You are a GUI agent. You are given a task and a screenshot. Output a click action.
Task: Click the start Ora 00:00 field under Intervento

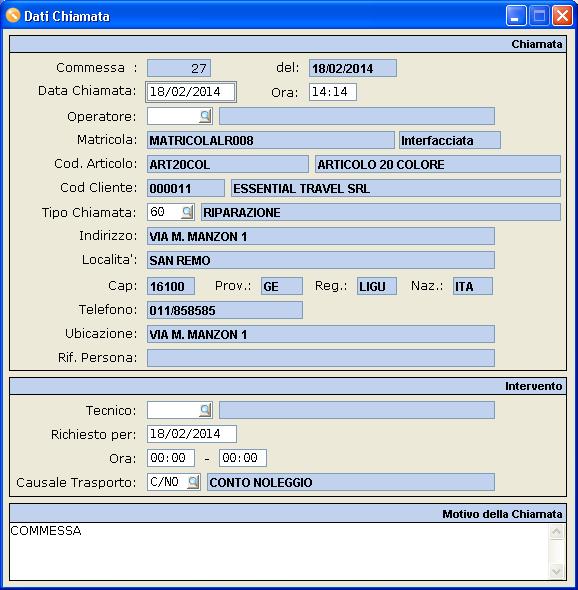click(x=171, y=458)
